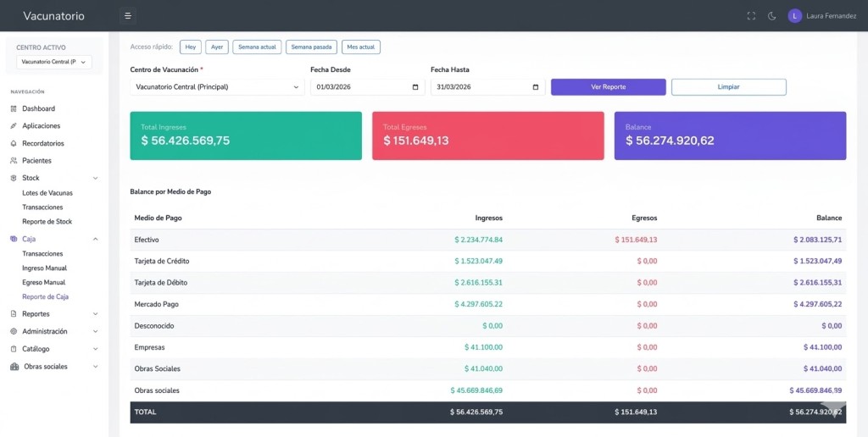The width and height of the screenshot is (868, 437).
Task: Open calendar picker for Fecha Hasta
Action: (535, 86)
